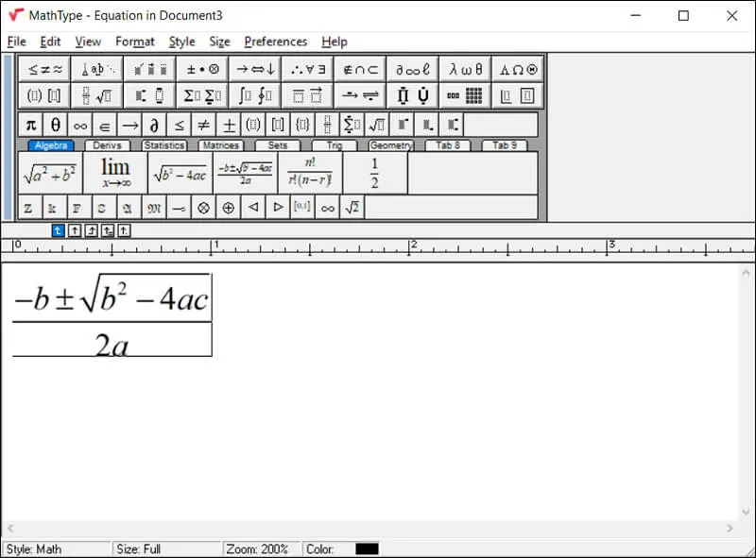Insert the theta symbol from the toolbar
Viewport: 756px width, 558px height.
coord(57,124)
